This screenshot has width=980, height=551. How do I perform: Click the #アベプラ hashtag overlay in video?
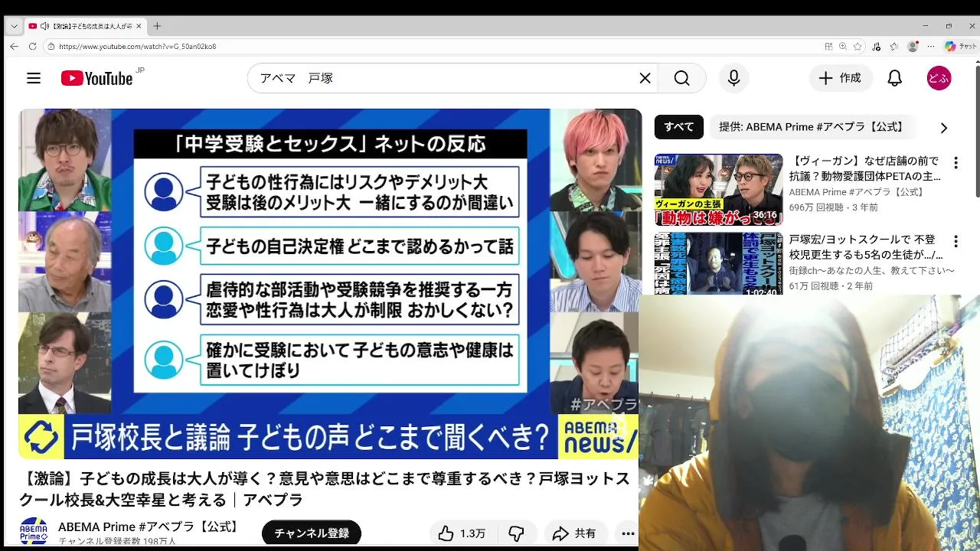pos(603,404)
